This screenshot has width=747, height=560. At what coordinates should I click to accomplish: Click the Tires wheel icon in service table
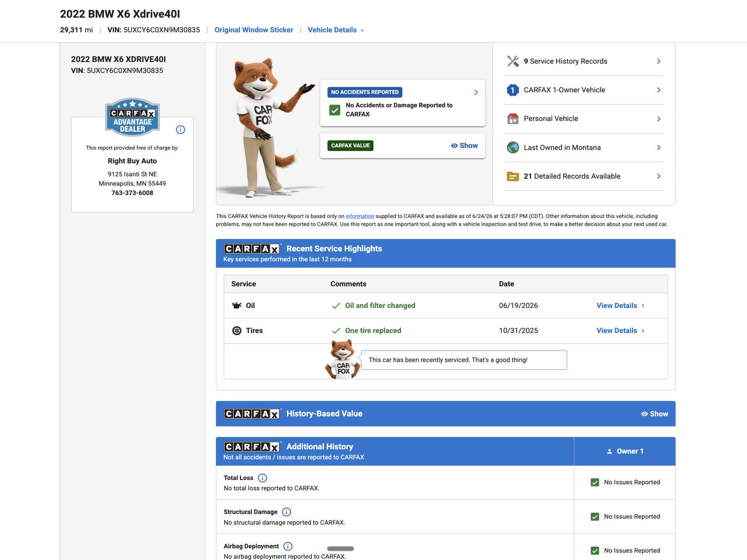[x=237, y=331]
